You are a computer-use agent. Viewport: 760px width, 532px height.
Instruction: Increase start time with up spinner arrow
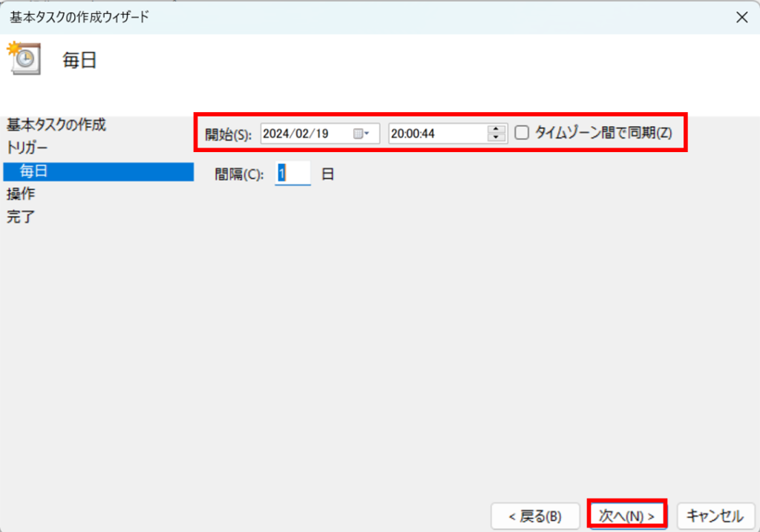click(496, 129)
